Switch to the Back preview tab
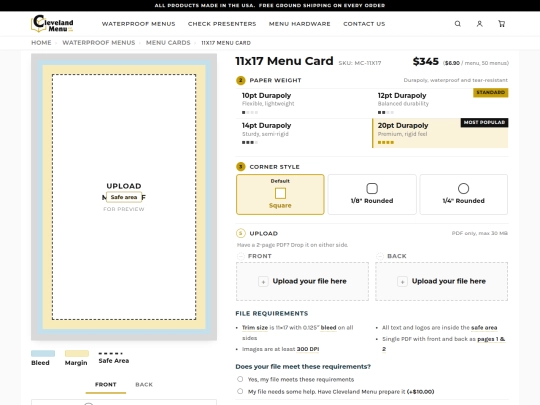This screenshot has height=405, width=540. [x=144, y=384]
